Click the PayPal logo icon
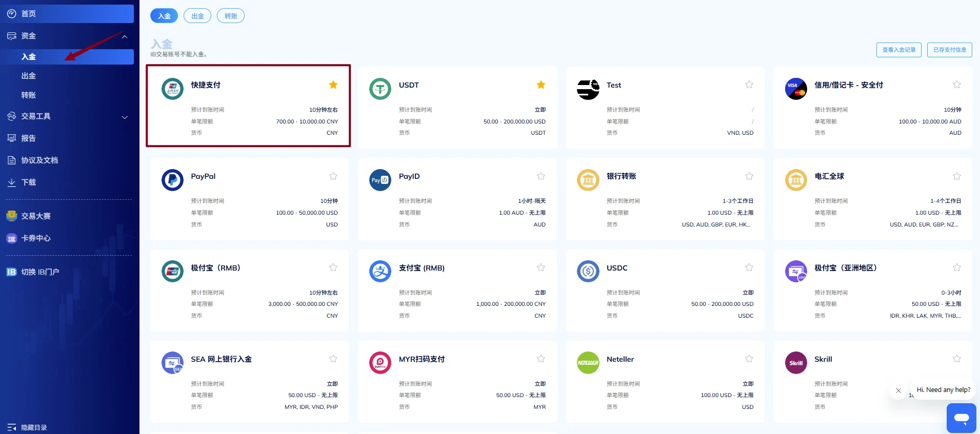The height and width of the screenshot is (434, 980). click(x=172, y=180)
